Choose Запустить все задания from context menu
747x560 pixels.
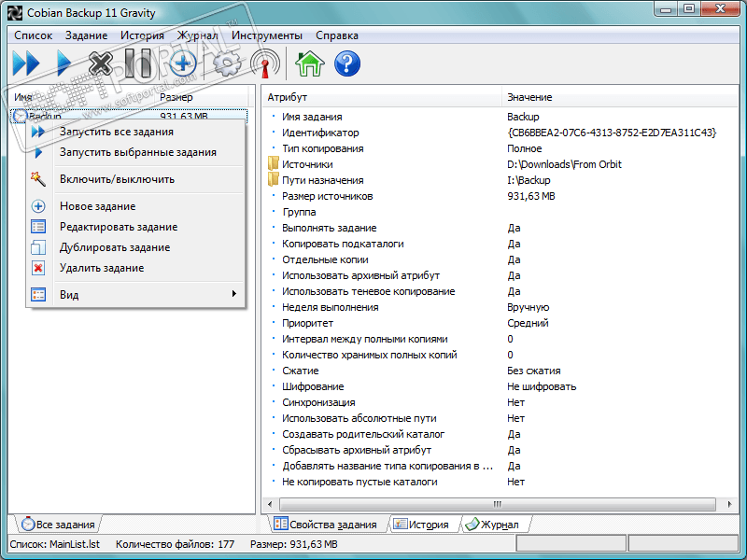click(x=135, y=132)
